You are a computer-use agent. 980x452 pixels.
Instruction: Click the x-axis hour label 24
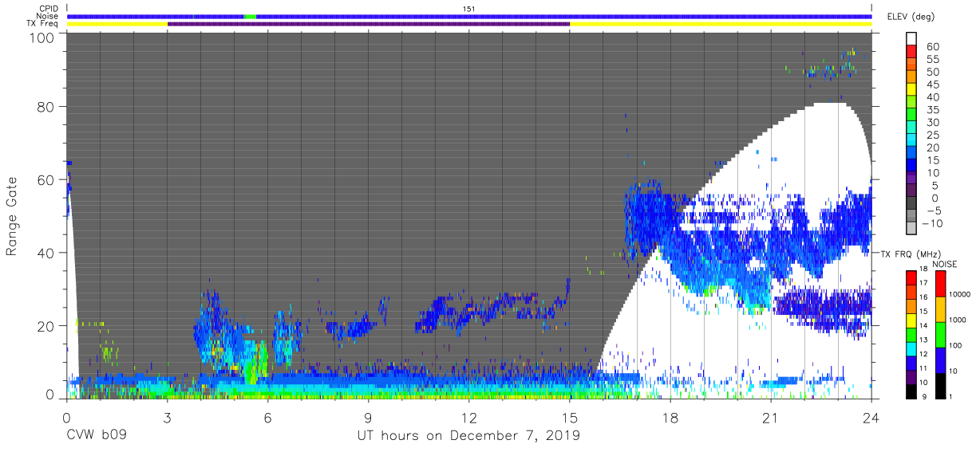[871, 417]
